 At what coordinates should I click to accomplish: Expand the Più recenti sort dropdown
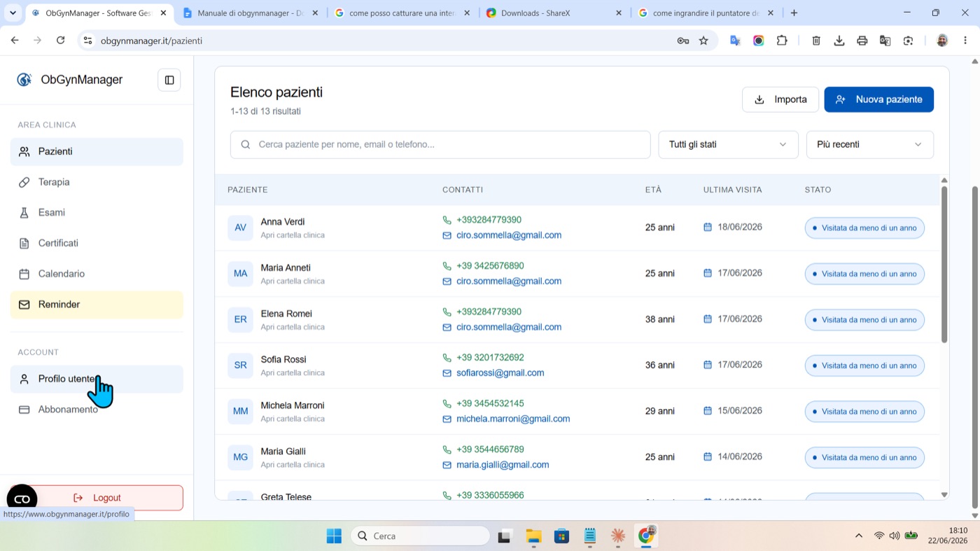tap(869, 144)
